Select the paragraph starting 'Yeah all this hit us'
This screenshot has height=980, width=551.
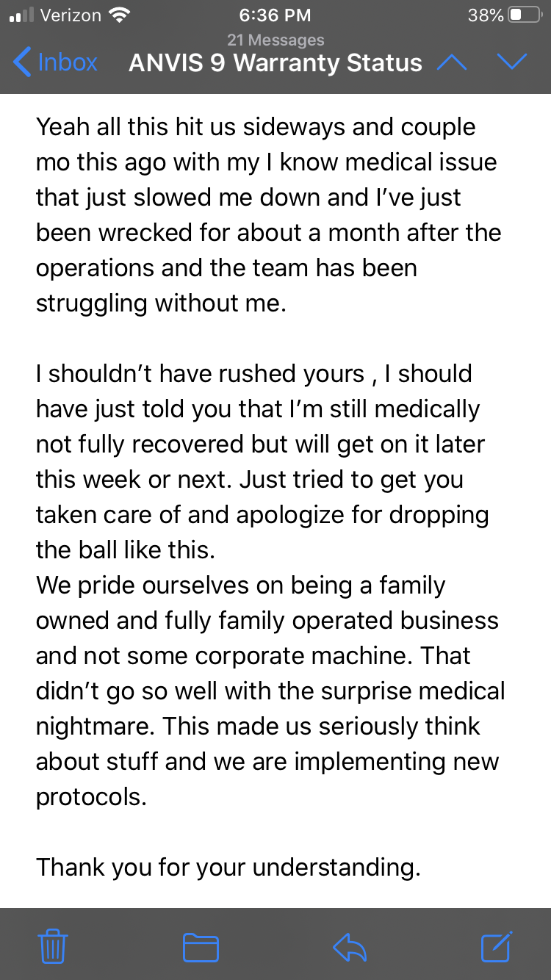pos(269,215)
